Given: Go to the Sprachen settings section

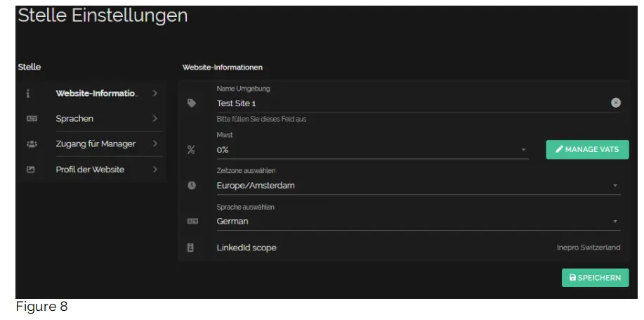Looking at the screenshot, I should [75, 119].
